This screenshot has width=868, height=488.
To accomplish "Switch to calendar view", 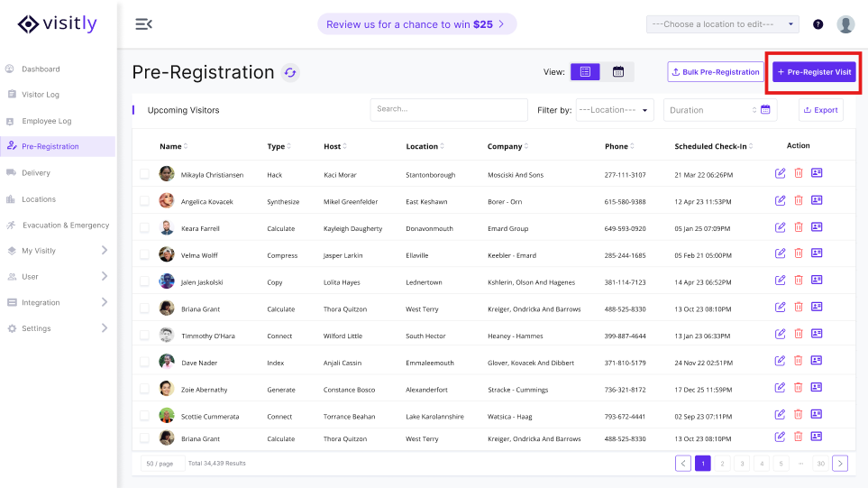I will [617, 72].
